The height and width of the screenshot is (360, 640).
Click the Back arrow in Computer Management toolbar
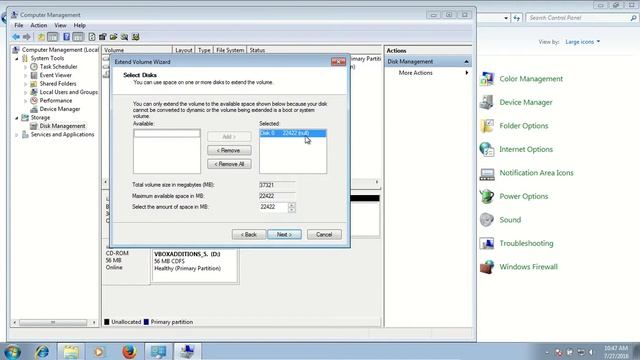pyautogui.click(x=16, y=37)
